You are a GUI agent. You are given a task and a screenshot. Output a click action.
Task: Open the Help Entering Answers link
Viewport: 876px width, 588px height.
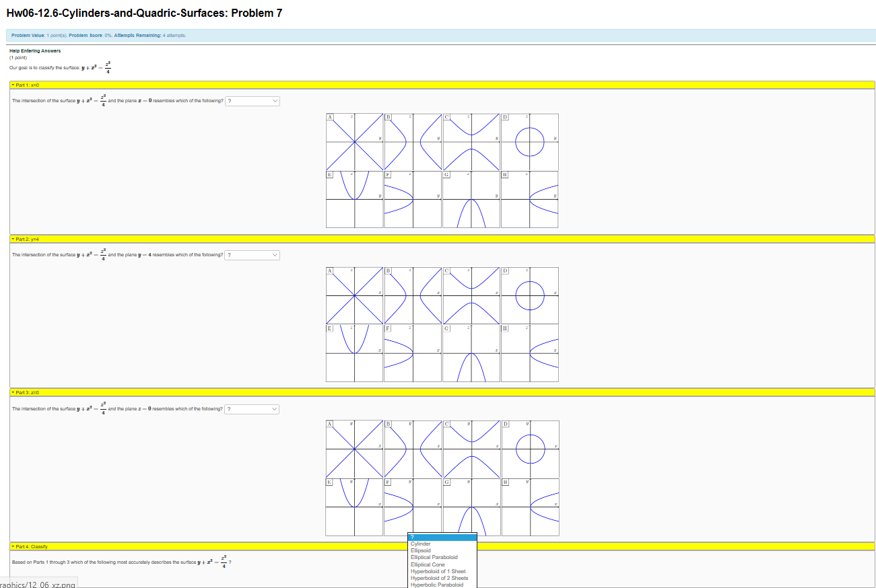coord(34,50)
